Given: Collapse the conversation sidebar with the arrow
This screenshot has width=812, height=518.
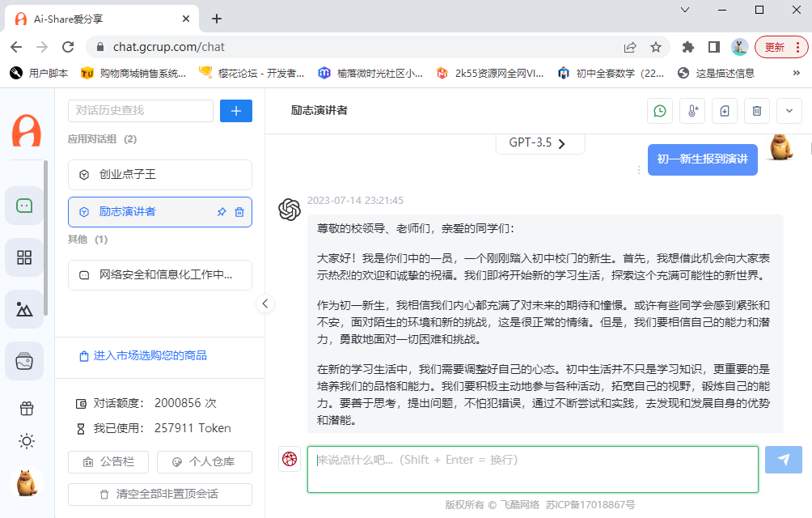Looking at the screenshot, I should pos(265,304).
